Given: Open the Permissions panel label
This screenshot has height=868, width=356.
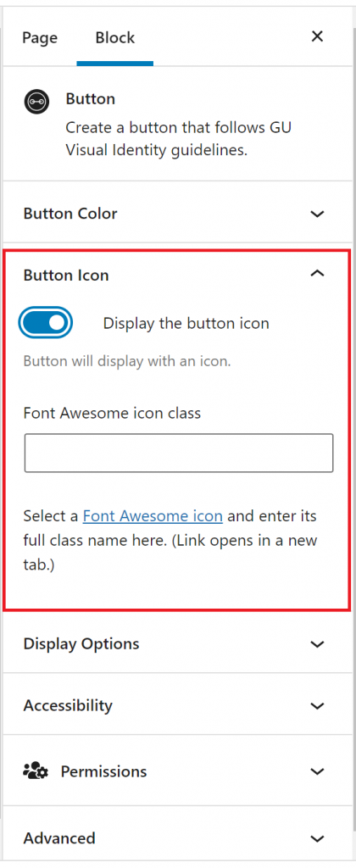Looking at the screenshot, I should (x=103, y=771).
